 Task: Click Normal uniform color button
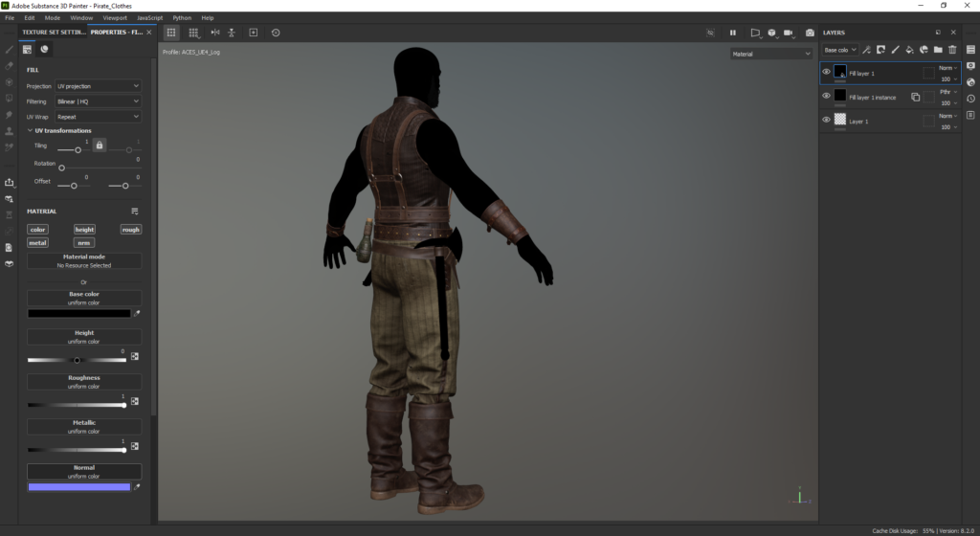click(84, 472)
